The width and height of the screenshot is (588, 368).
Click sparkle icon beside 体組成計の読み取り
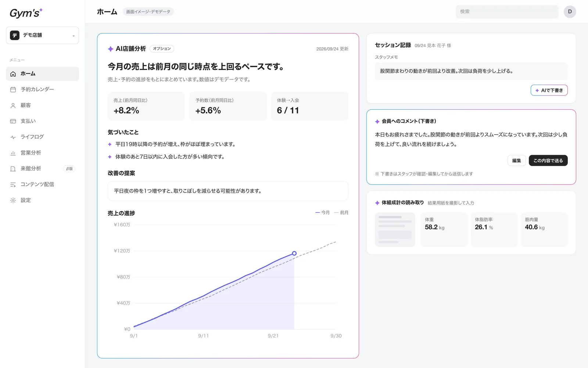[377, 203]
